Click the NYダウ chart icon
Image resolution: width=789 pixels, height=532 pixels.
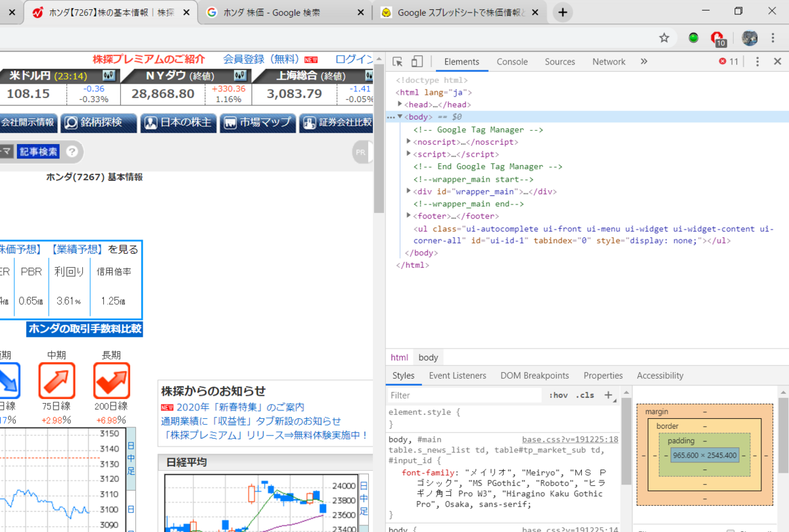pyautogui.click(x=240, y=76)
